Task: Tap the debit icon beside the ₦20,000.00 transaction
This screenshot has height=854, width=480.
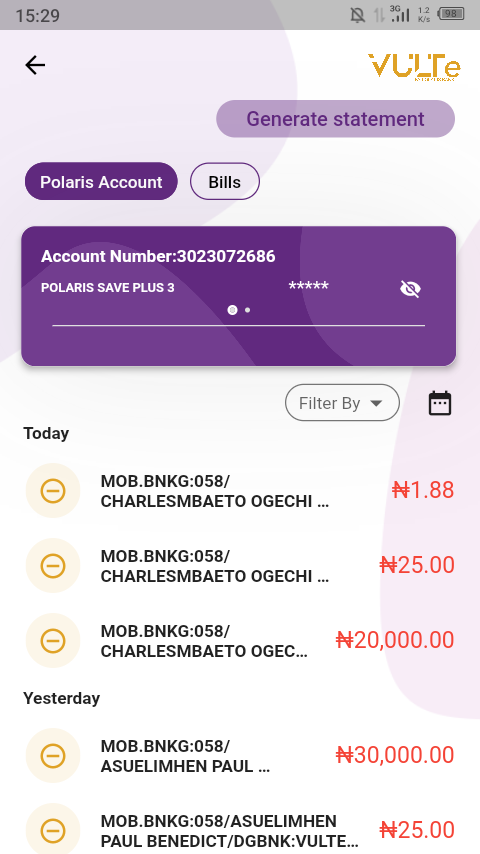Action: tap(53, 640)
